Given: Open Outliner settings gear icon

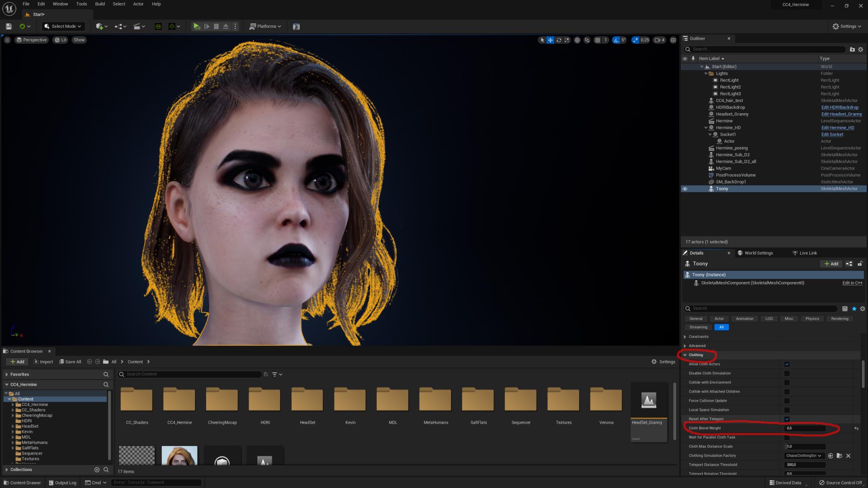Looking at the screenshot, I should 861,49.
